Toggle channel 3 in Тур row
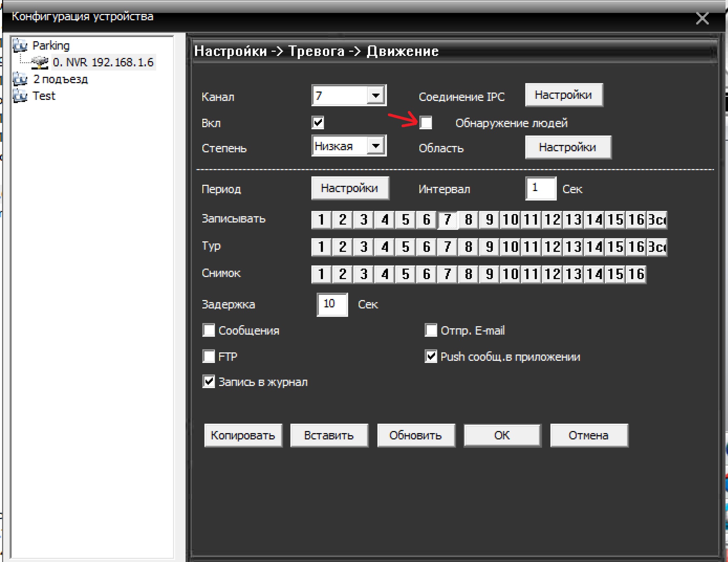The height and width of the screenshot is (562, 728). pyautogui.click(x=364, y=247)
